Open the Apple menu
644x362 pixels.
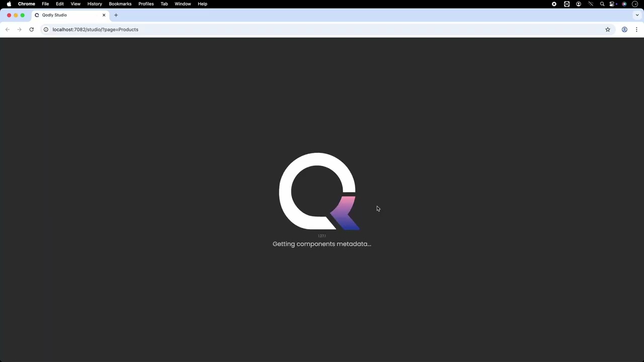point(9,4)
